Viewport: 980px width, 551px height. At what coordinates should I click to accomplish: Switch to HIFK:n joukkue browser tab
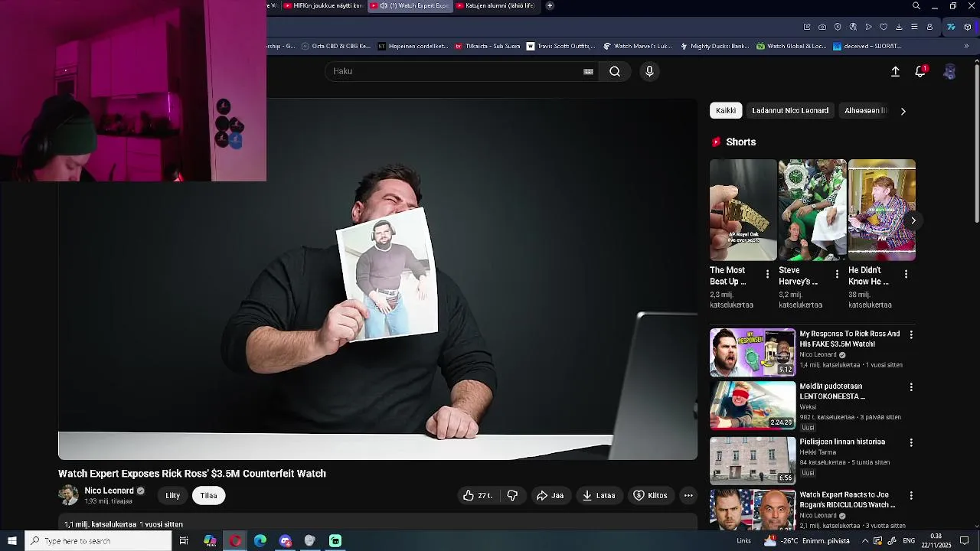pos(322,5)
